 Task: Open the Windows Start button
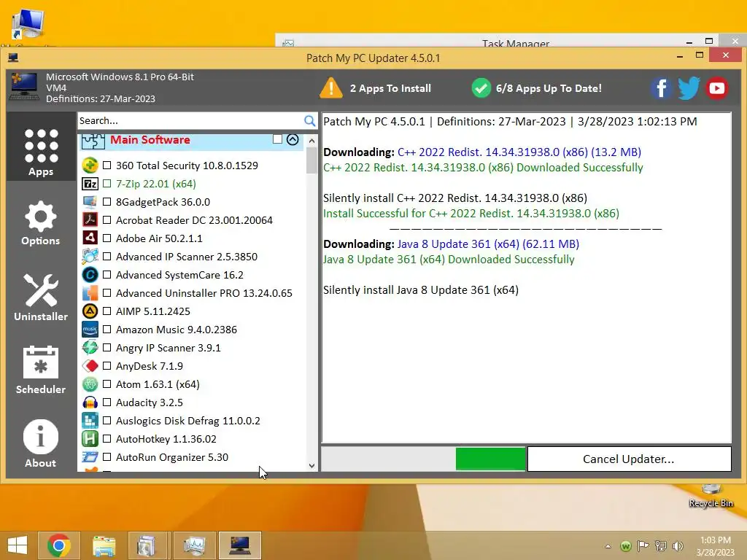(x=18, y=545)
